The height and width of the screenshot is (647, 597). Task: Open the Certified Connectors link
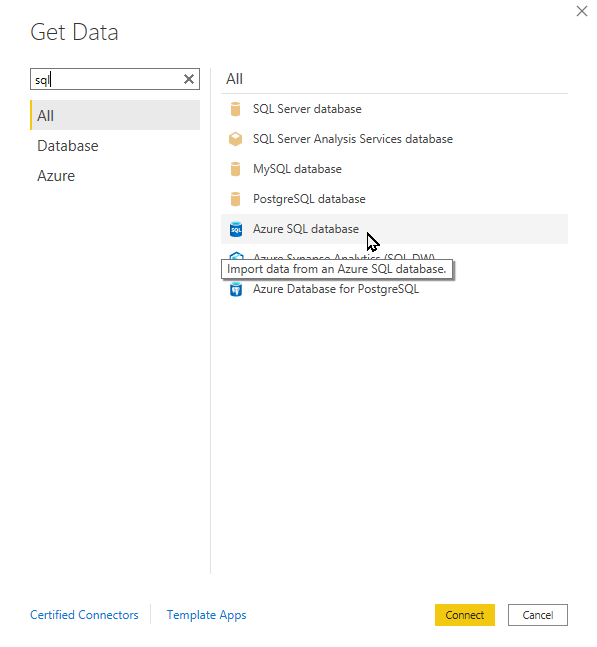pos(84,615)
